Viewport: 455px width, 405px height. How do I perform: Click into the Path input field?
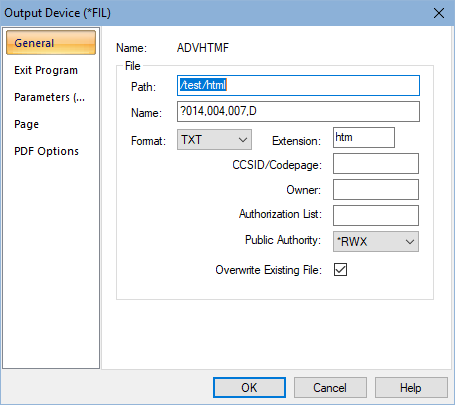298,86
